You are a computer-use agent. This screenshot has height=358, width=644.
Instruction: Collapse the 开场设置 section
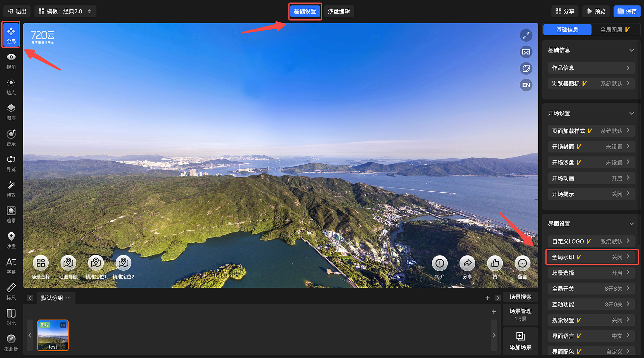point(631,113)
